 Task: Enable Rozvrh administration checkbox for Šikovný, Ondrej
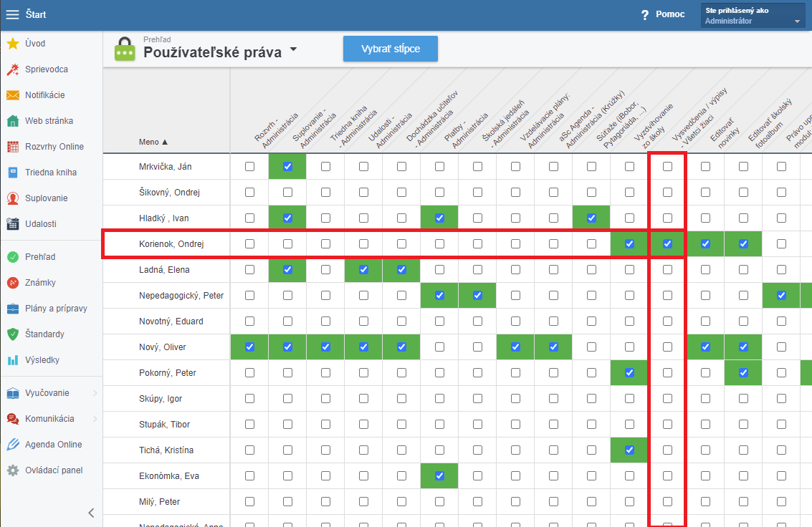pyautogui.click(x=249, y=193)
